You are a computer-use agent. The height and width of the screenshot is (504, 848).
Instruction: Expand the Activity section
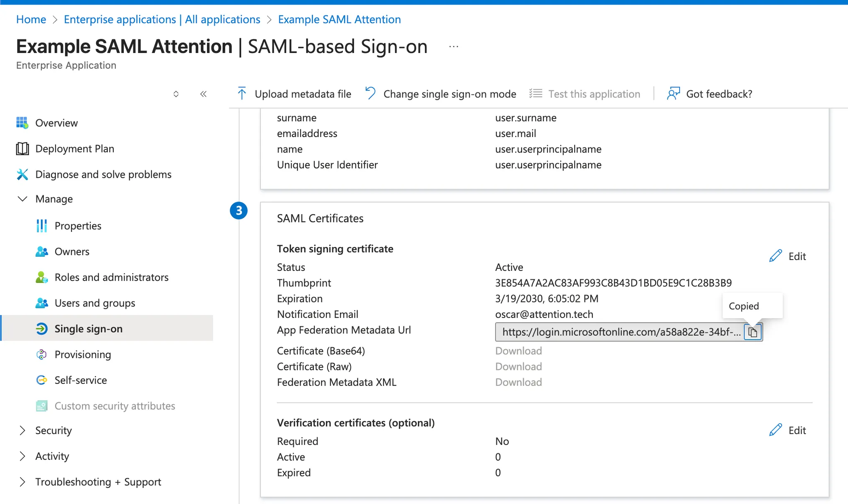click(x=22, y=456)
